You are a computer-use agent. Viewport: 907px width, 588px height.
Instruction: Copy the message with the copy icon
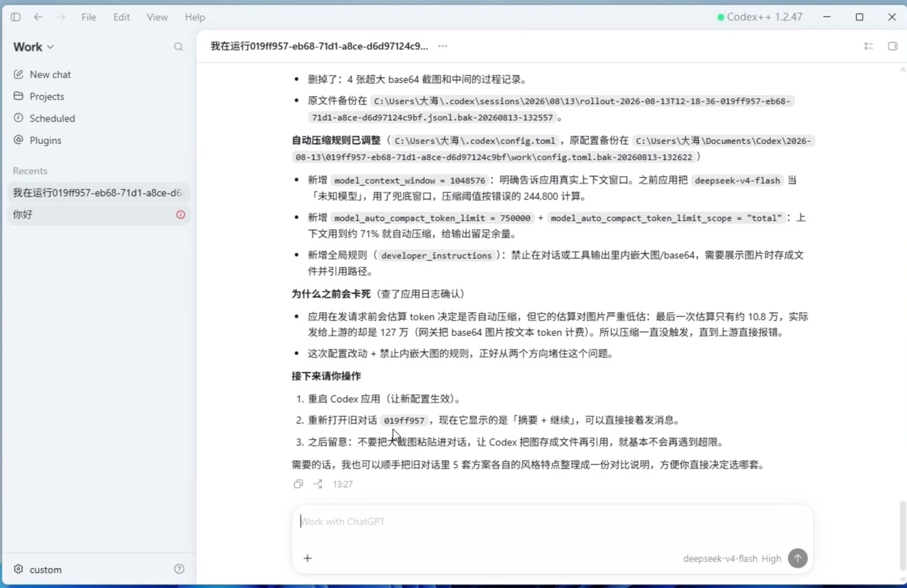pyautogui.click(x=298, y=484)
